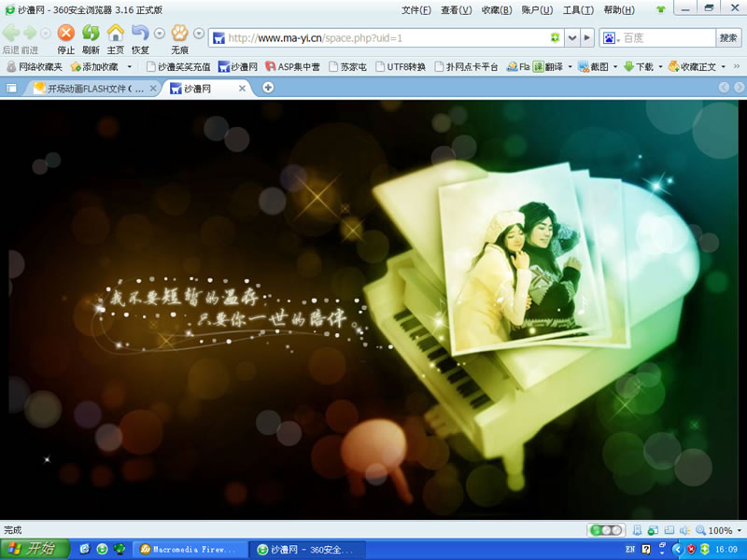Expand the 翻译 translate dropdown arrow
The width and height of the screenshot is (747, 560).
point(570,67)
